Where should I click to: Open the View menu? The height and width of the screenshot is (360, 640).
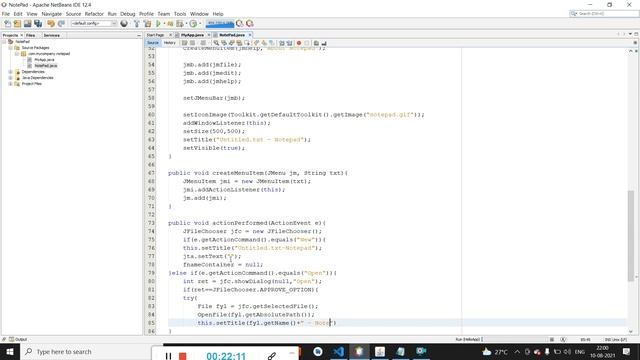tap(32, 14)
